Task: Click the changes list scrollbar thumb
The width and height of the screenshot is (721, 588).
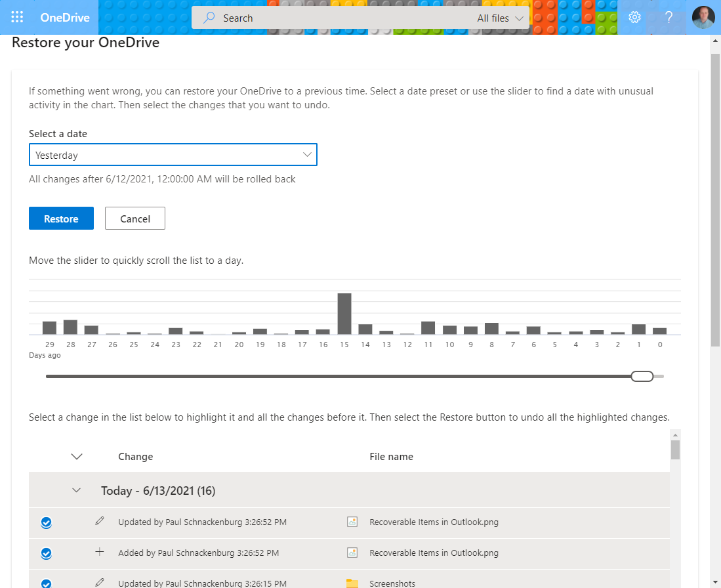Action: pyautogui.click(x=675, y=450)
